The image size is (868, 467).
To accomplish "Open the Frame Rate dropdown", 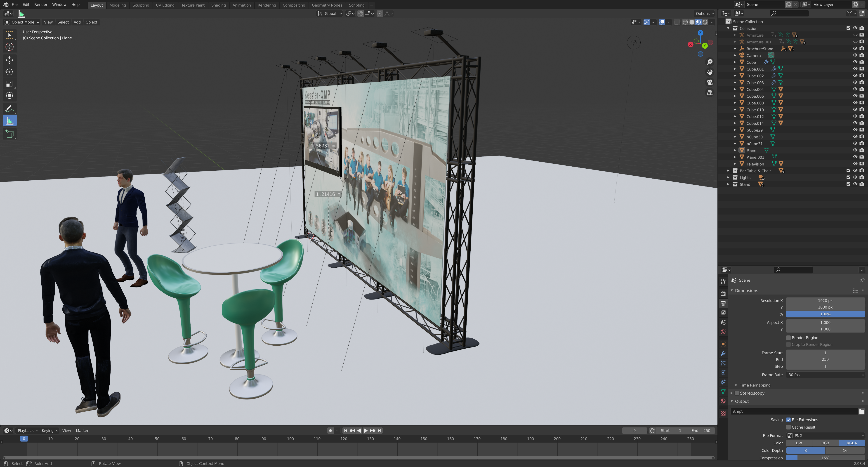I will pos(825,375).
